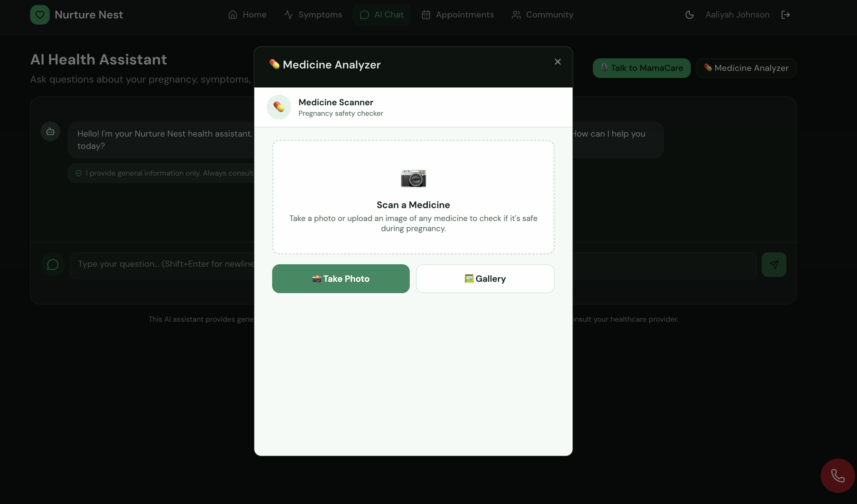Click the Medicine Analyzer header button

pyautogui.click(x=746, y=68)
